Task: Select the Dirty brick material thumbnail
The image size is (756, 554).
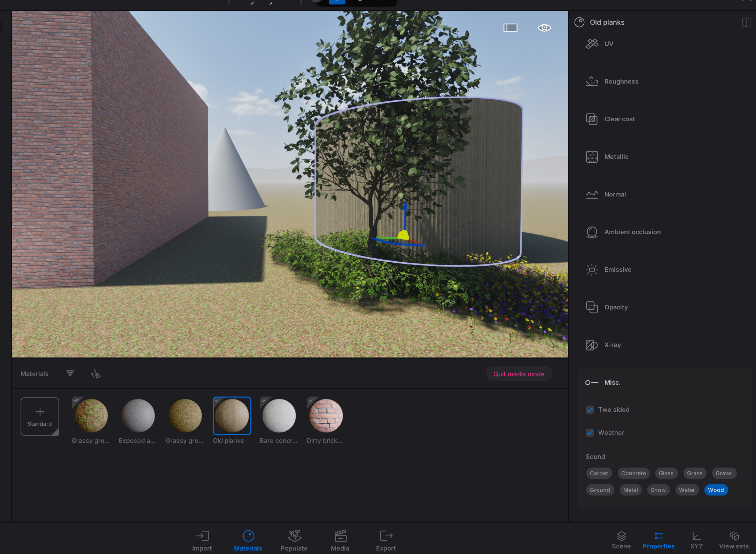Action: (x=326, y=416)
